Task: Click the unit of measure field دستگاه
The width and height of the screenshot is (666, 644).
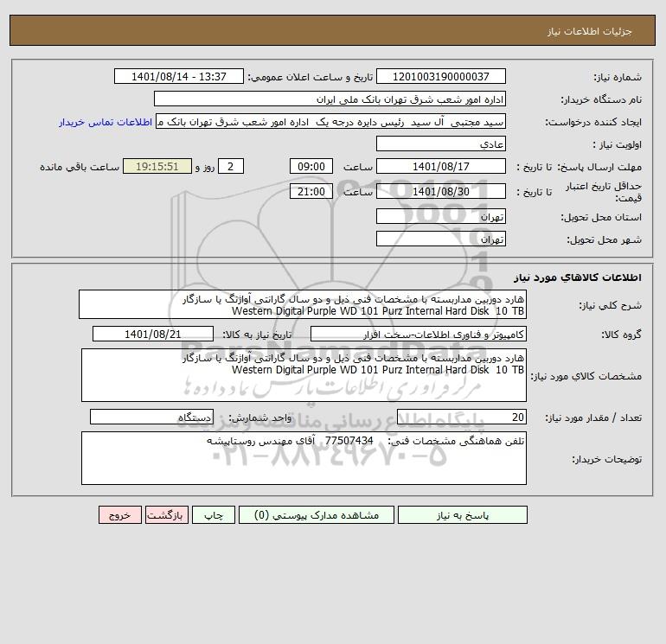Action: pos(151,418)
